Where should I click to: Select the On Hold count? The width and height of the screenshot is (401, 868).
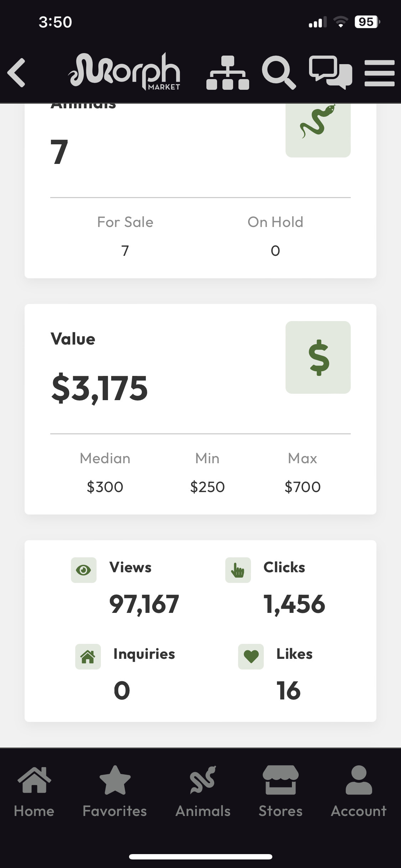click(x=275, y=251)
